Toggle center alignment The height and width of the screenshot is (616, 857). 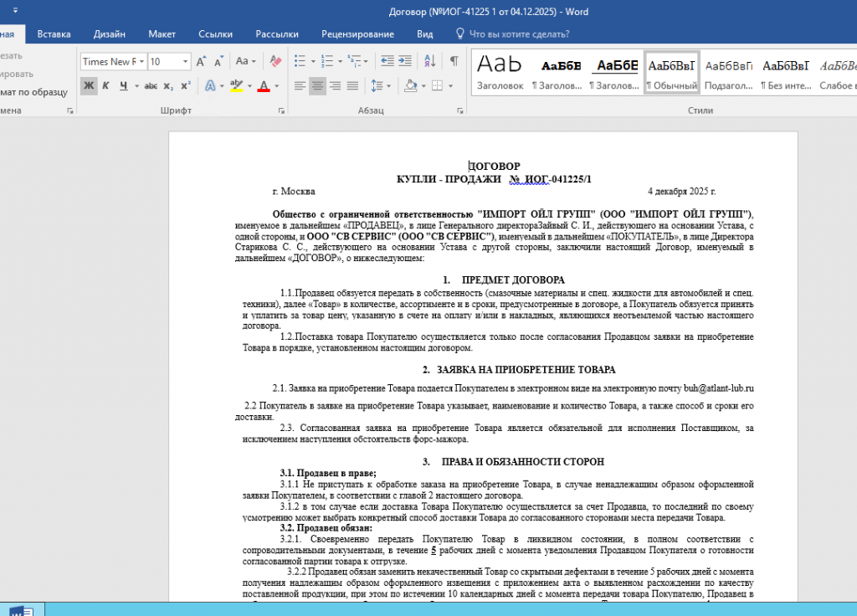point(317,86)
